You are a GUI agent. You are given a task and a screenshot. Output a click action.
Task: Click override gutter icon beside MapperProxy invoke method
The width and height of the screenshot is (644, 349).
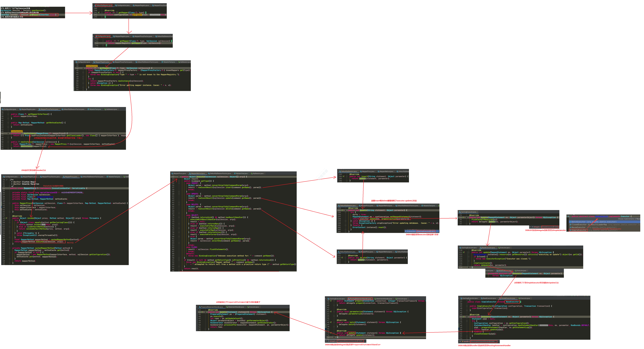[6, 218]
